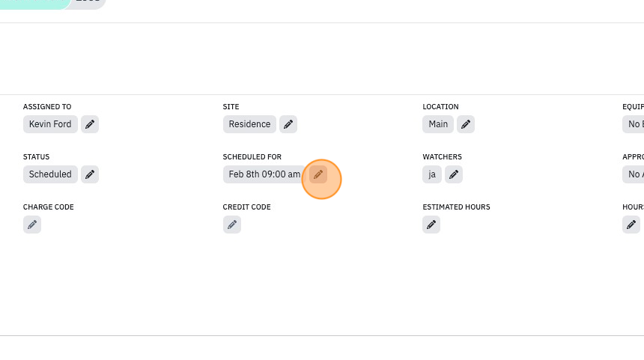Edit the Charge Code pencil icon
Image resolution: width=644 pixels, height=360 pixels.
pos(32,225)
